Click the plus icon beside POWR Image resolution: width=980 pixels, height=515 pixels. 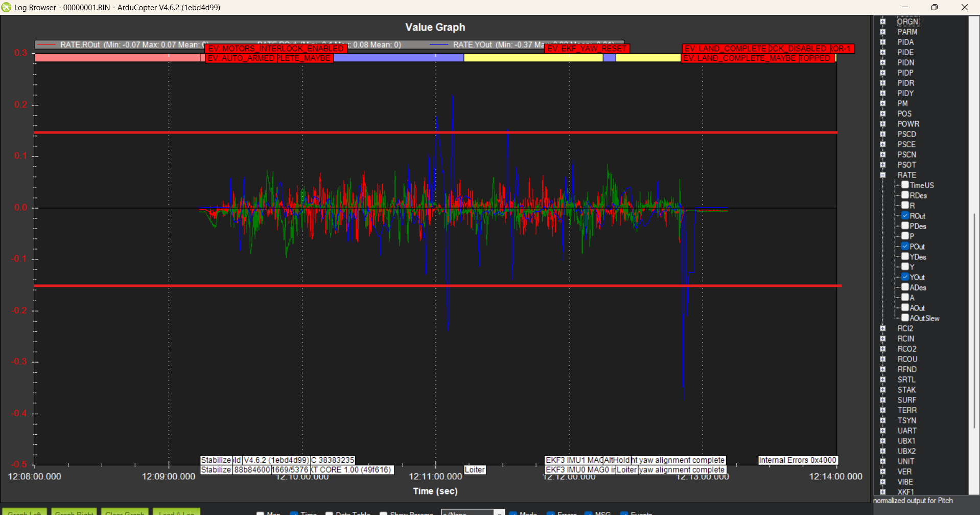tap(882, 124)
